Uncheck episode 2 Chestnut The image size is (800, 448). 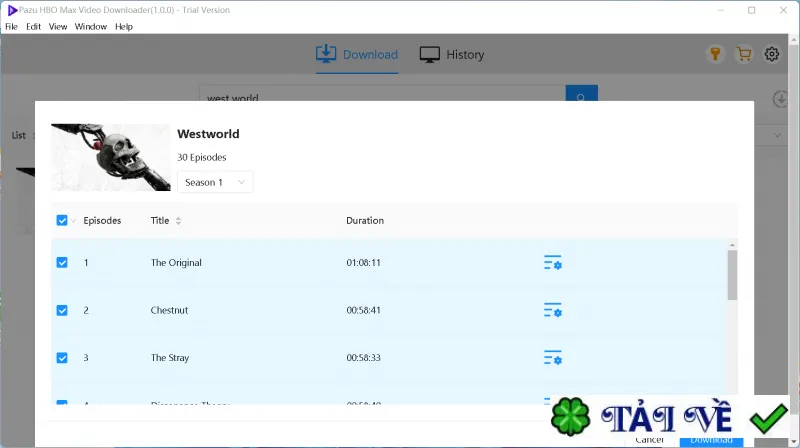(62, 310)
